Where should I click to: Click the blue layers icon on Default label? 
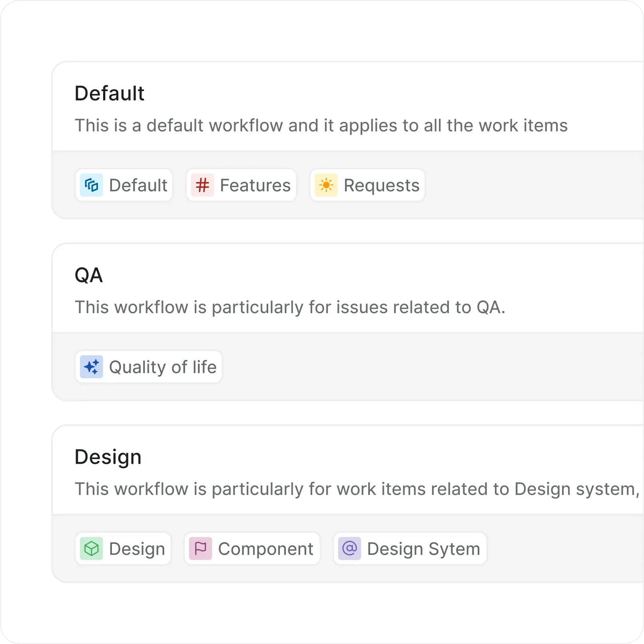[92, 185]
